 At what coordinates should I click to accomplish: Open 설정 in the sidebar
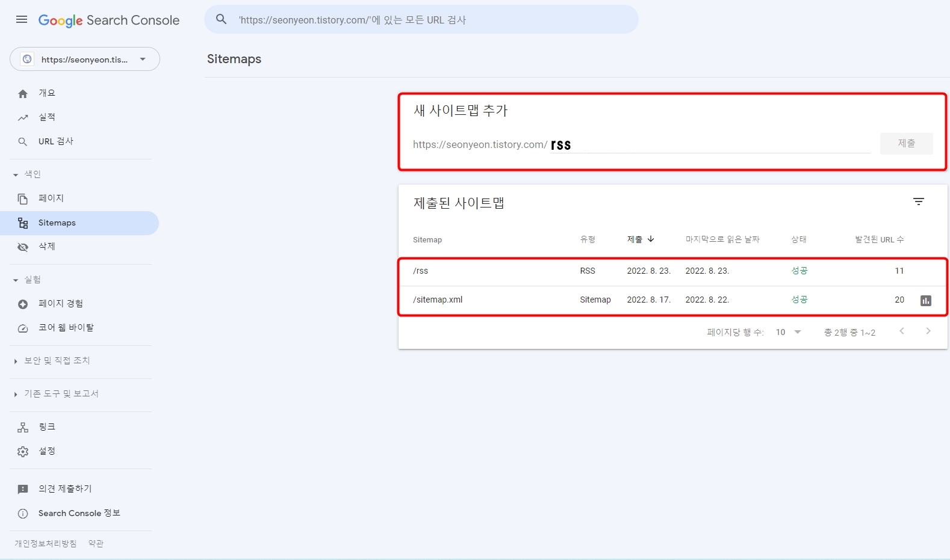pyautogui.click(x=79, y=451)
